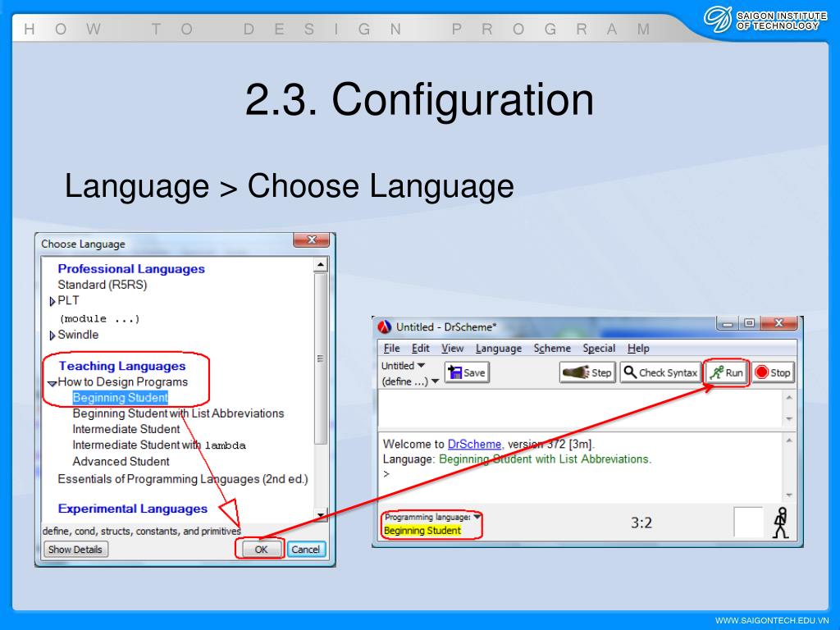Expand the Swindle language tree node

[x=52, y=336]
